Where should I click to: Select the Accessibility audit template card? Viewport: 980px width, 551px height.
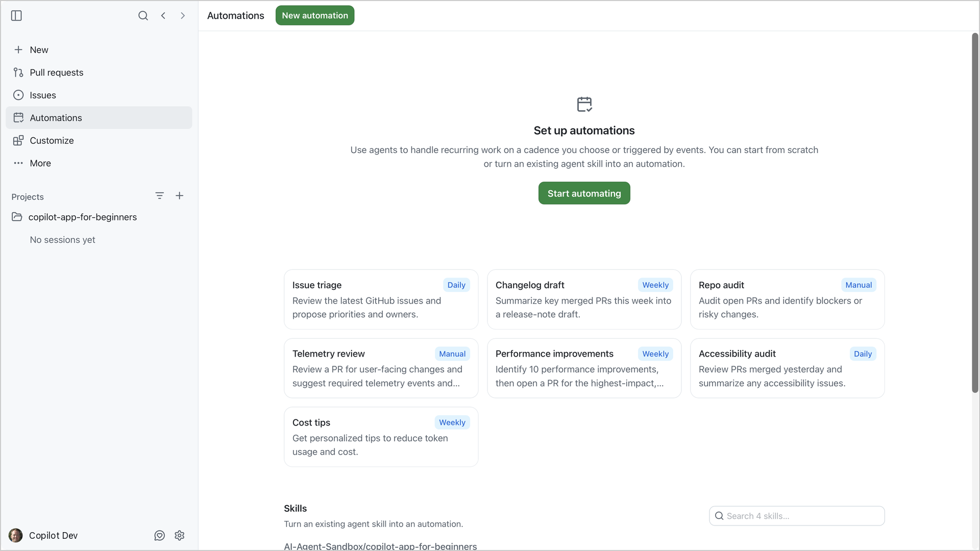(787, 368)
